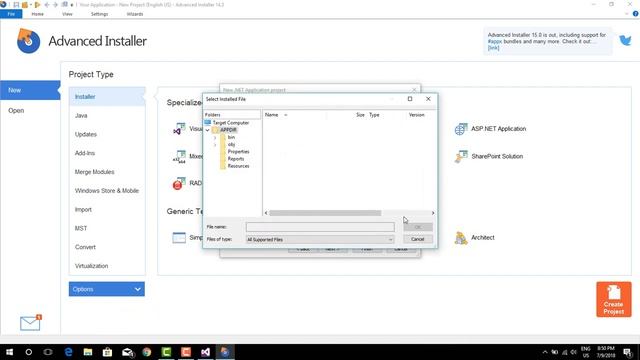Select the Updates project type
Viewport: 640px width, 360px height.
tap(86, 134)
